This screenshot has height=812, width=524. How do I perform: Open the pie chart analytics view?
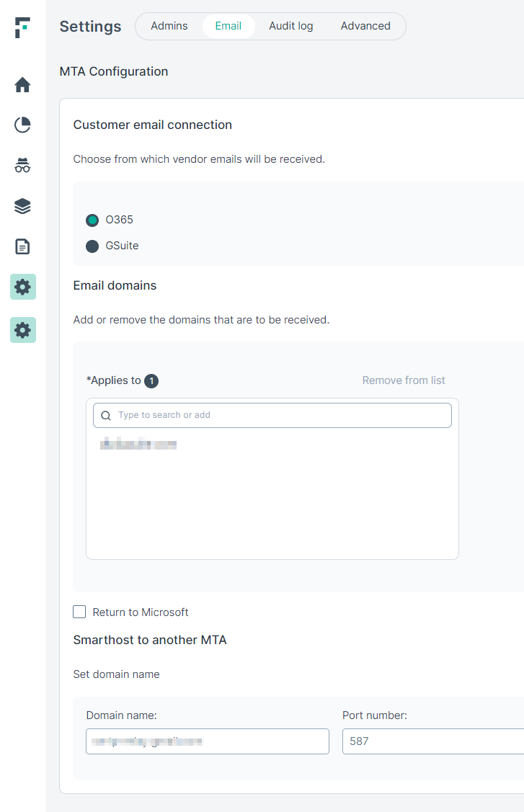[22, 124]
